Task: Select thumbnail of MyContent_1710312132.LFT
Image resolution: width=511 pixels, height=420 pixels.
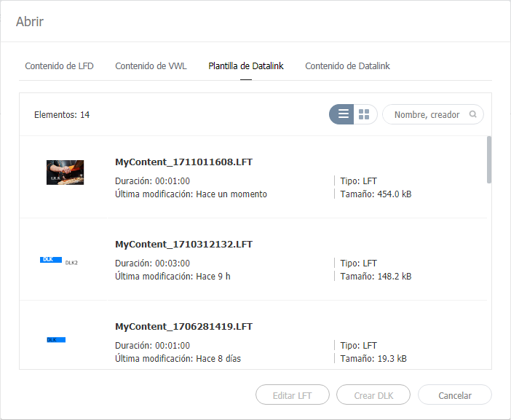Action: (x=58, y=260)
